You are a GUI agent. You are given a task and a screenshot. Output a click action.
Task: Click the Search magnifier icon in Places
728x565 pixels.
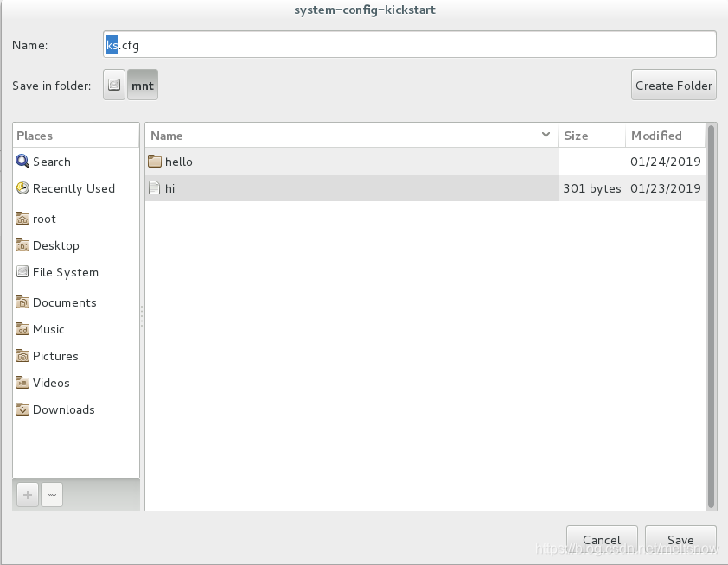[22, 161]
